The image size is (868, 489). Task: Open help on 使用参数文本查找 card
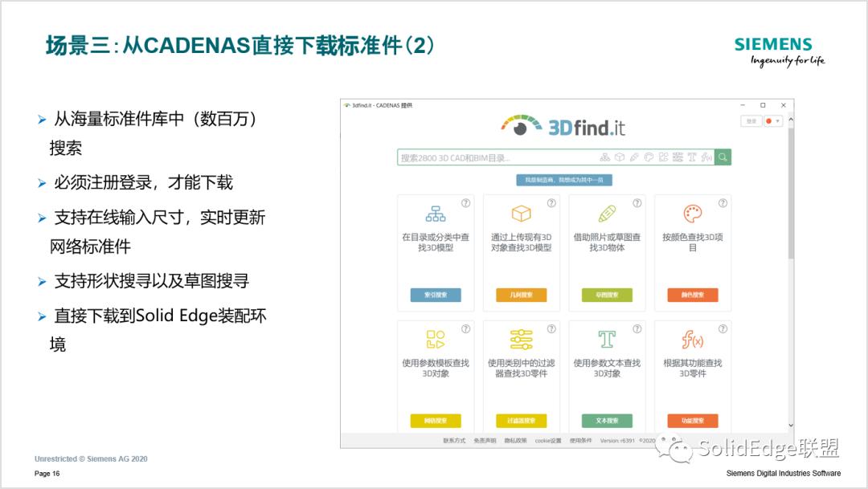(637, 328)
